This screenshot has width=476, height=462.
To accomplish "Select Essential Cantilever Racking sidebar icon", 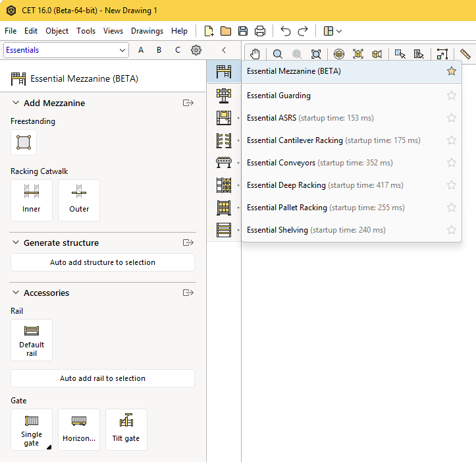I will [x=224, y=140].
